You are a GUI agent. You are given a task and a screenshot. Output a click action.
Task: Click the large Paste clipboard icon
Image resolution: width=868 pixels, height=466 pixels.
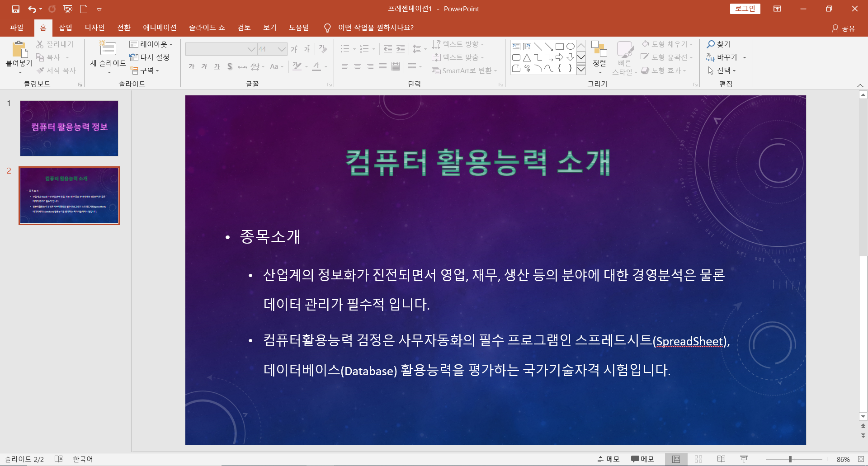[x=19, y=49]
